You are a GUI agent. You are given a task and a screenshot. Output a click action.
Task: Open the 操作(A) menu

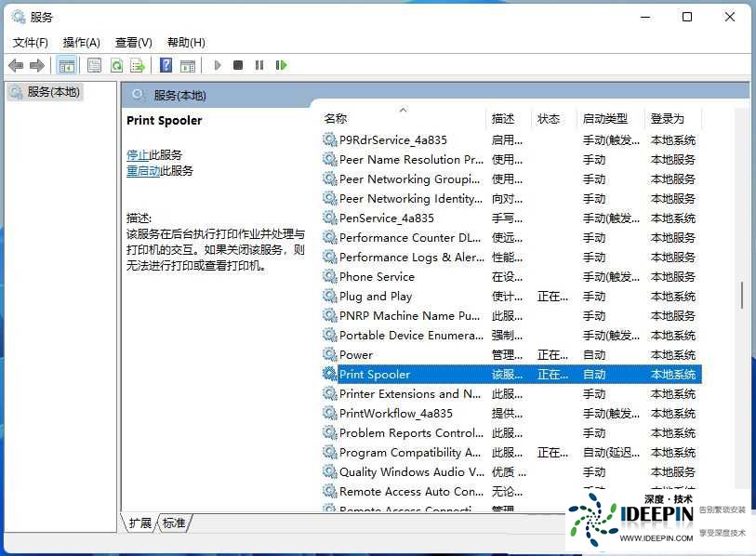[x=82, y=43]
